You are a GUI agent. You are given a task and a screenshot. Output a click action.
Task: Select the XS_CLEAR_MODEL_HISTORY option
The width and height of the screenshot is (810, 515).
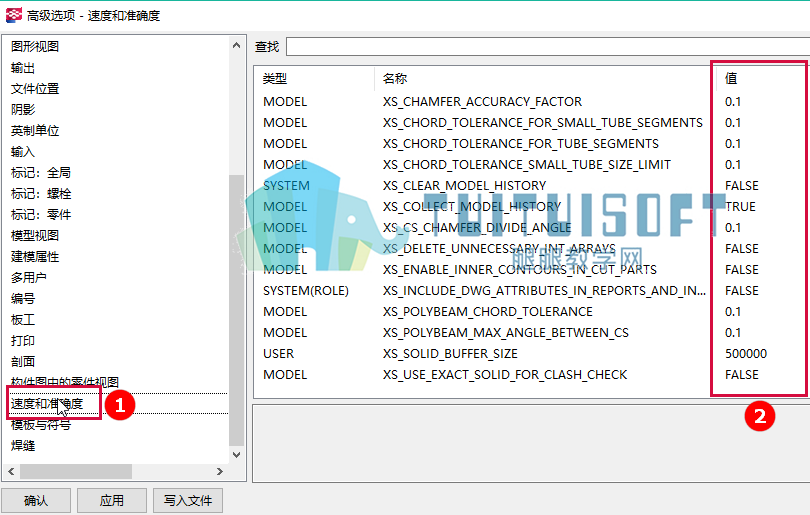(464, 186)
